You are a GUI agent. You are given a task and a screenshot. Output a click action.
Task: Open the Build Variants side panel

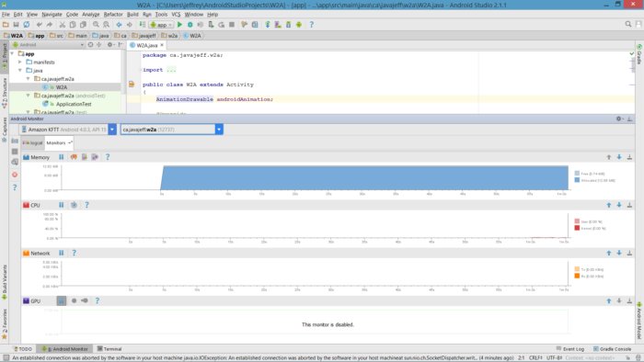[5, 283]
